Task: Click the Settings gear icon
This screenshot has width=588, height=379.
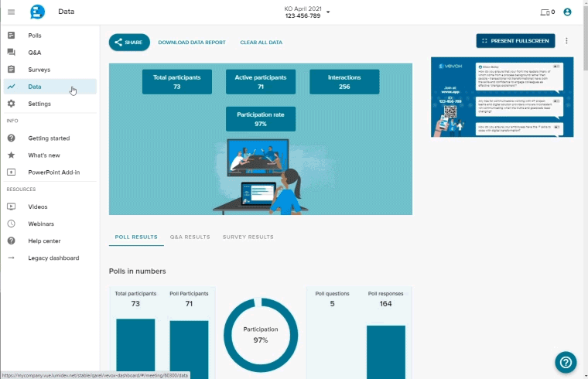Action: pos(12,104)
